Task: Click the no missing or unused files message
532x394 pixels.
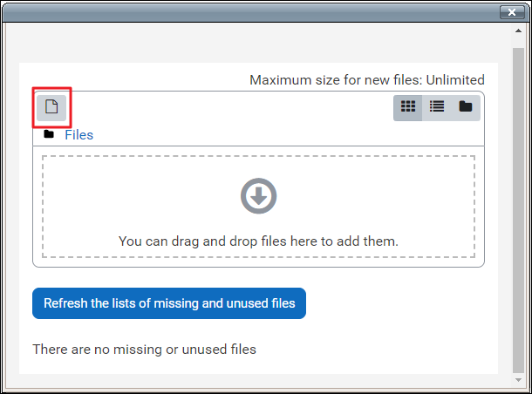Action: 145,350
